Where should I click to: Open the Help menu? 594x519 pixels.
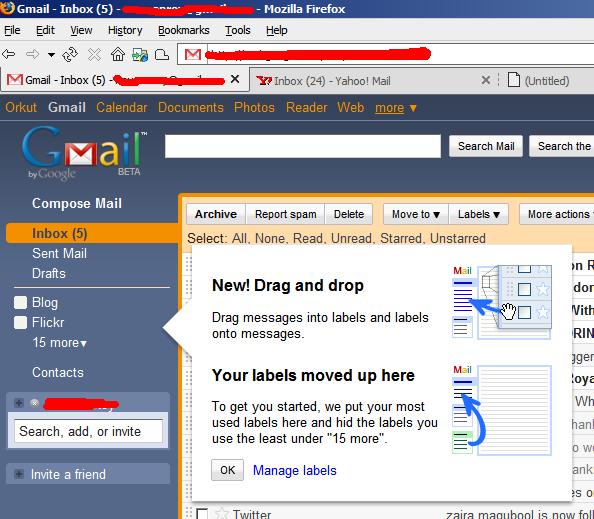tap(277, 30)
